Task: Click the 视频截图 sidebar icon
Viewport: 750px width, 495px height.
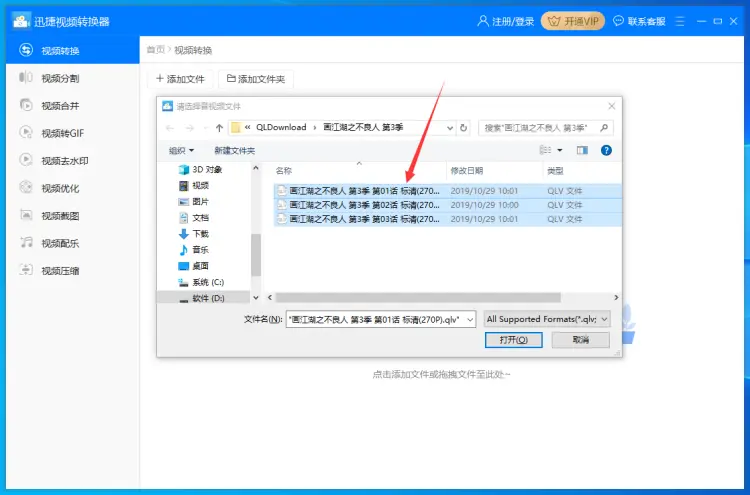Action: click(x=26, y=215)
